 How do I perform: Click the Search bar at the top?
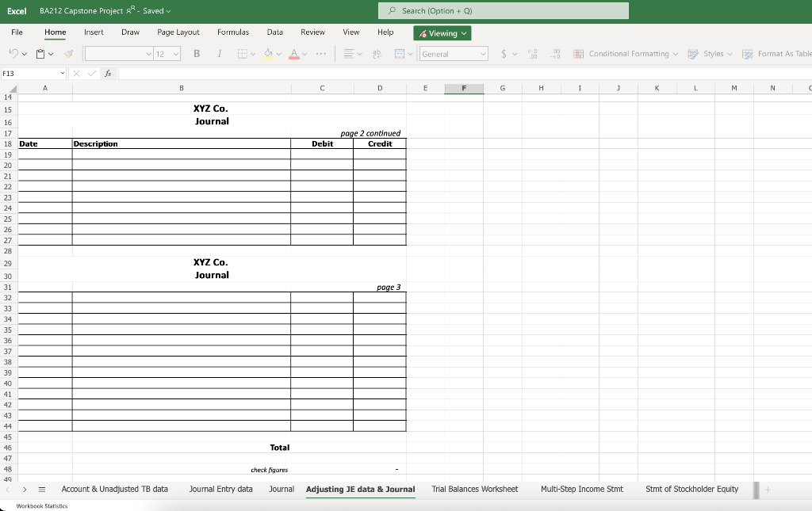(x=503, y=10)
